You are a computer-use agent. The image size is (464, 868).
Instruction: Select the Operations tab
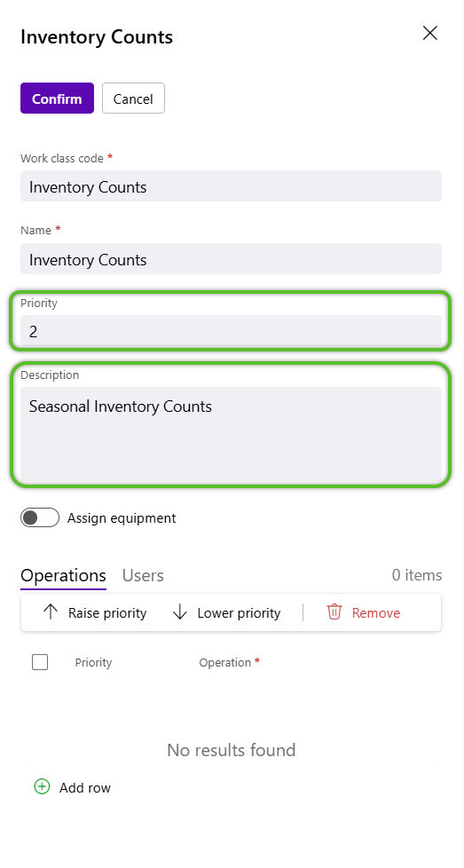tap(63, 575)
